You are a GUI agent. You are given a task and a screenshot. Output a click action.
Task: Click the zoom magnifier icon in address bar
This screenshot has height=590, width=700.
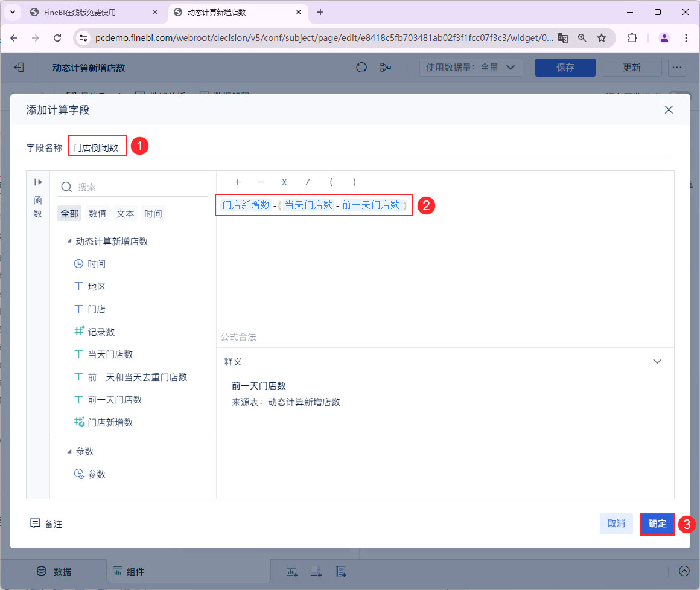(x=582, y=38)
